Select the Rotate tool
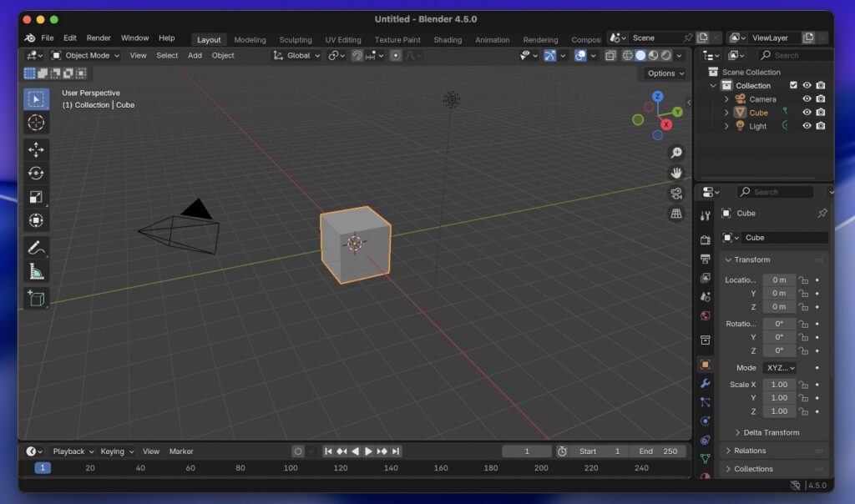 [x=36, y=174]
